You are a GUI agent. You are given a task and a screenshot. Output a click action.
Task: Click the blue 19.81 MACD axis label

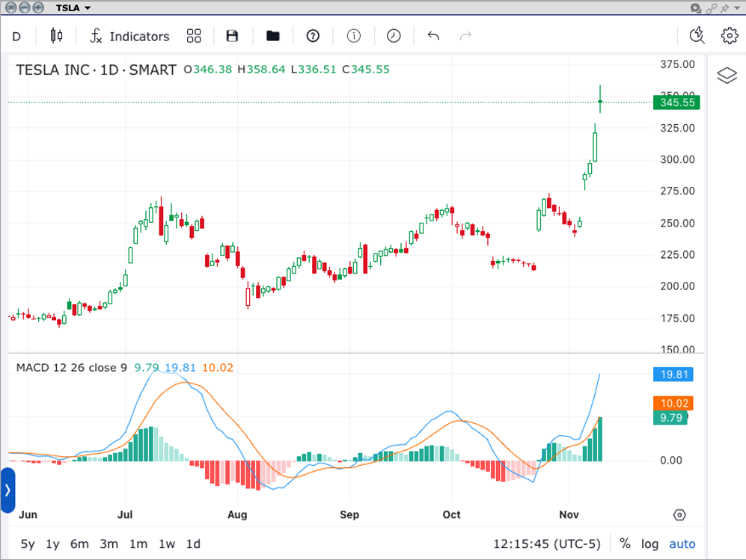673,374
